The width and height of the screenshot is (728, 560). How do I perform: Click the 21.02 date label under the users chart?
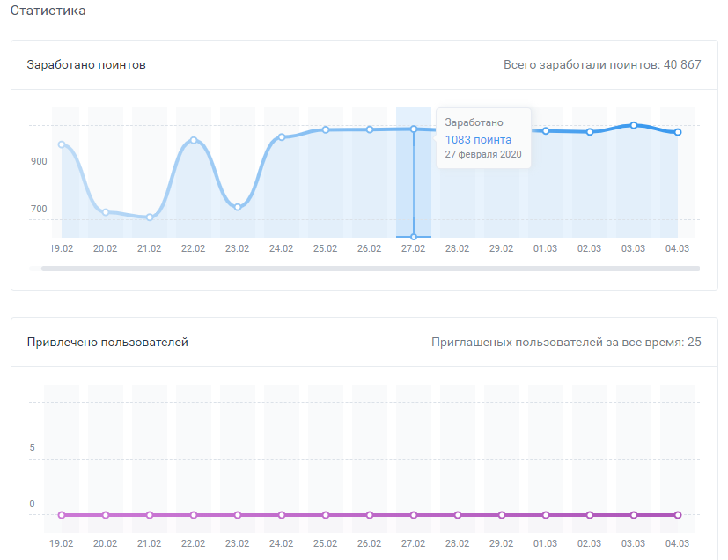pos(149,543)
